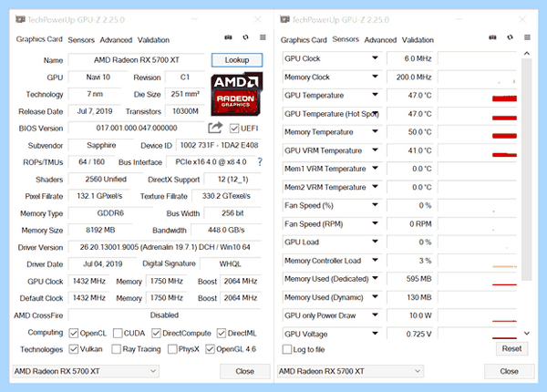The image size is (547, 392).
Task: Open the GPU VRM Temperature dropdown arrow
Action: point(375,150)
